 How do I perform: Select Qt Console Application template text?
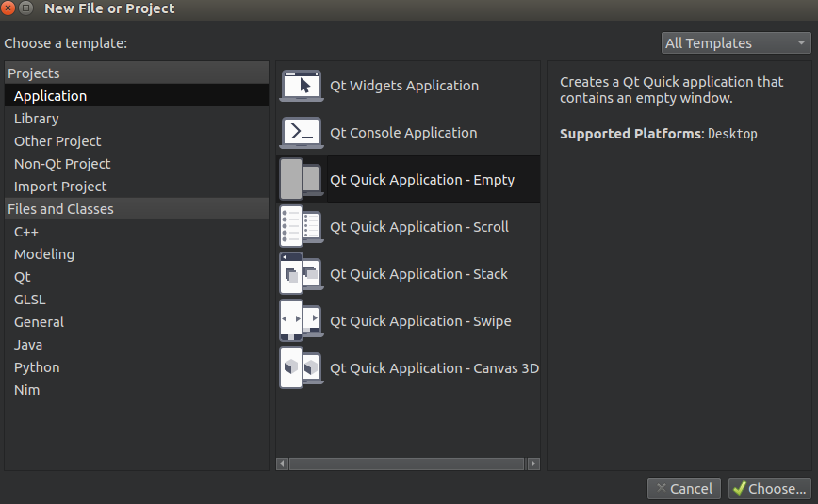[403, 133]
